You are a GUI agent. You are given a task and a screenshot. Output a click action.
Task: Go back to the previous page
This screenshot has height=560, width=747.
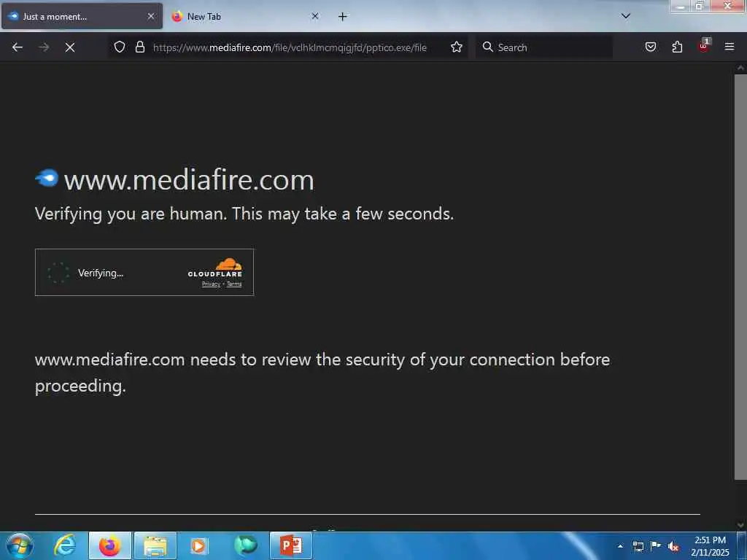click(x=18, y=47)
